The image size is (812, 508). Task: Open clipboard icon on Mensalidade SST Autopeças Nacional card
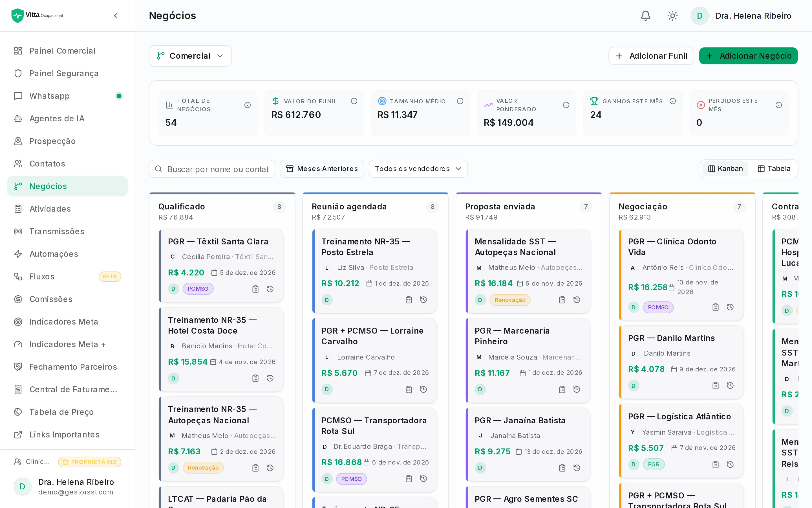pyautogui.click(x=562, y=300)
